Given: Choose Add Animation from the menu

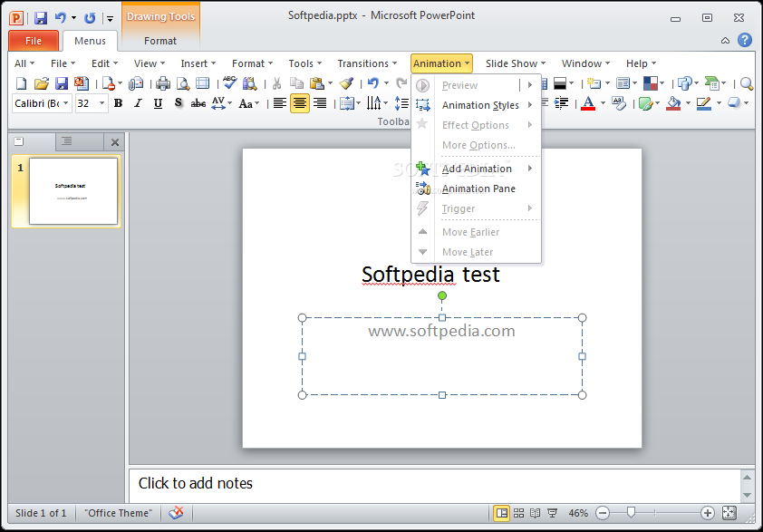Looking at the screenshot, I should point(476,169).
